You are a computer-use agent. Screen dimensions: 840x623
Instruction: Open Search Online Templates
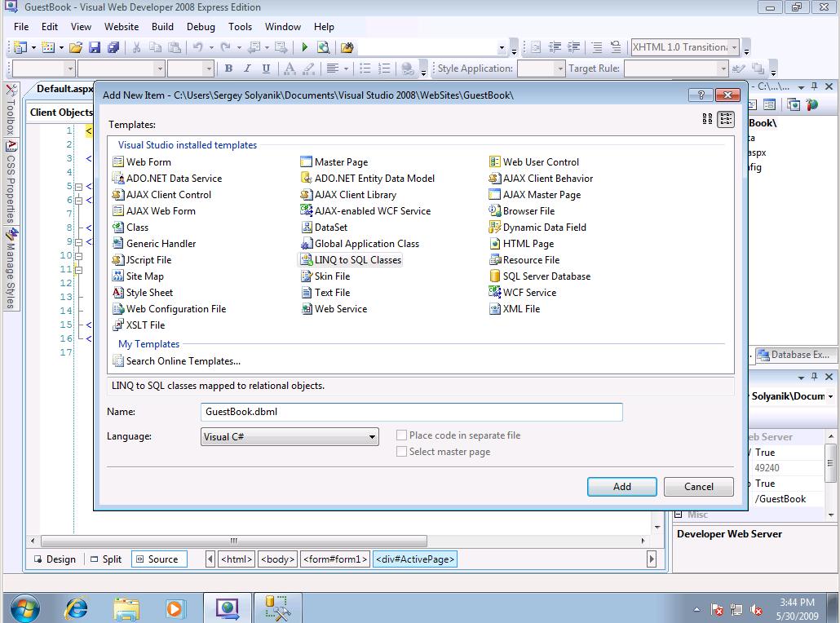(x=177, y=361)
